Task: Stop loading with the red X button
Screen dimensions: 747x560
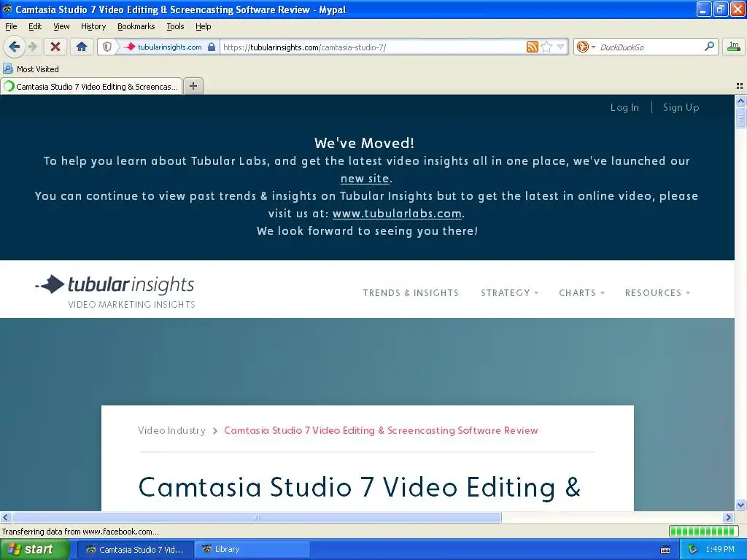Action: pos(55,47)
